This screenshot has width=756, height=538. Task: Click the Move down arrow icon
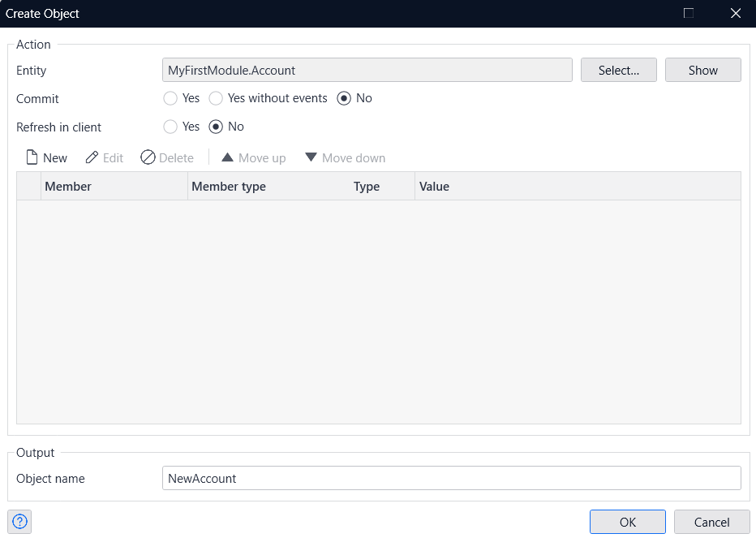pos(311,157)
